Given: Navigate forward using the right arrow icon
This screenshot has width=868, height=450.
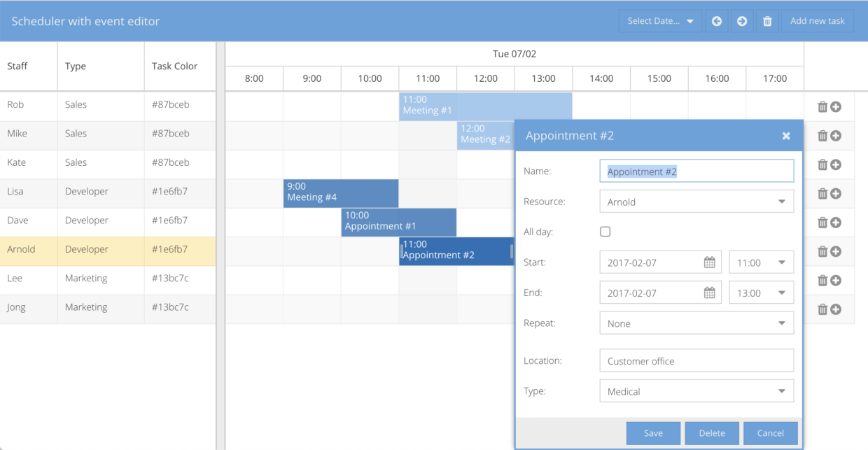Looking at the screenshot, I should click(741, 21).
